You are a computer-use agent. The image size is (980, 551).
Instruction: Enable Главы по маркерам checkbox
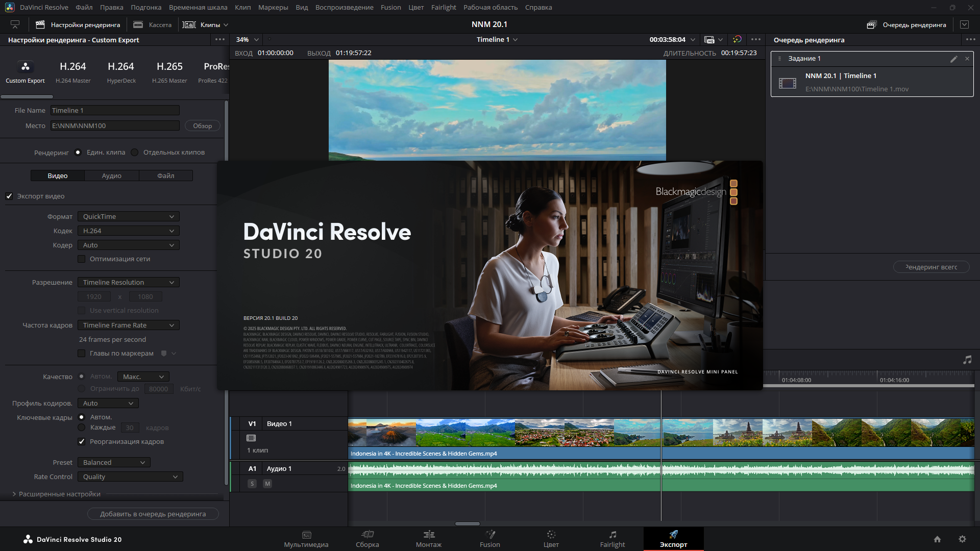pyautogui.click(x=82, y=354)
